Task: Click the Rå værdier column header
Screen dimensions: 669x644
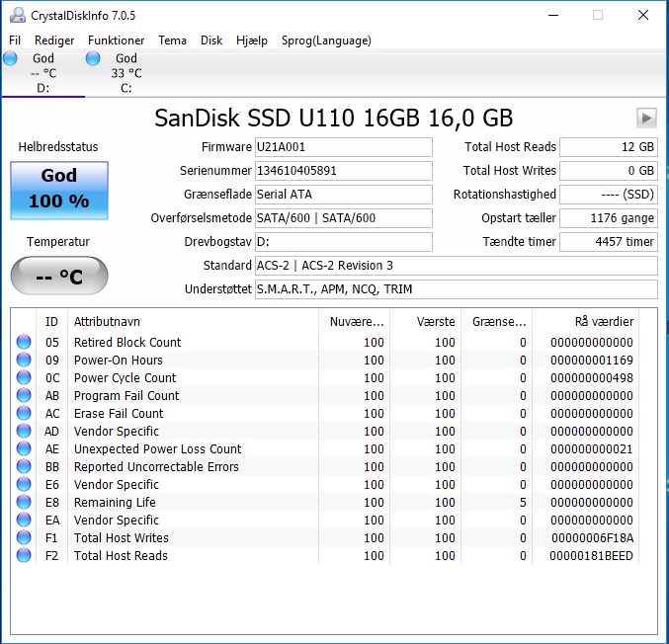Action: click(x=585, y=322)
